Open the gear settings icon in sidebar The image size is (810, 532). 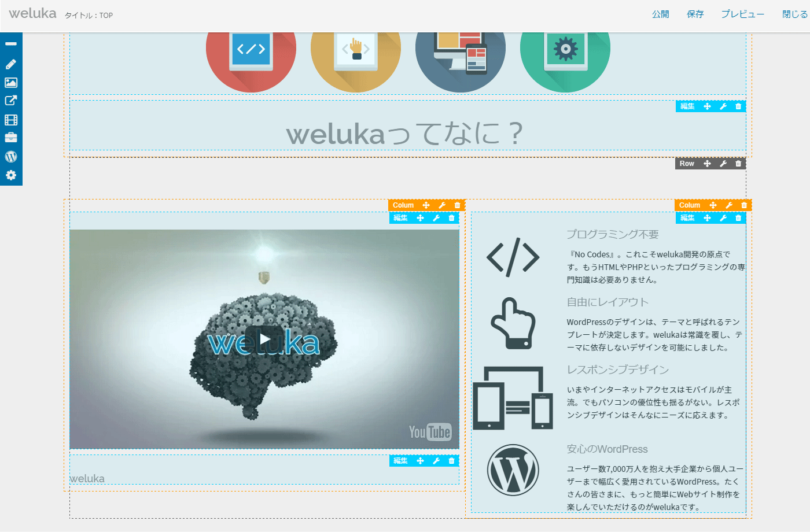click(x=11, y=175)
